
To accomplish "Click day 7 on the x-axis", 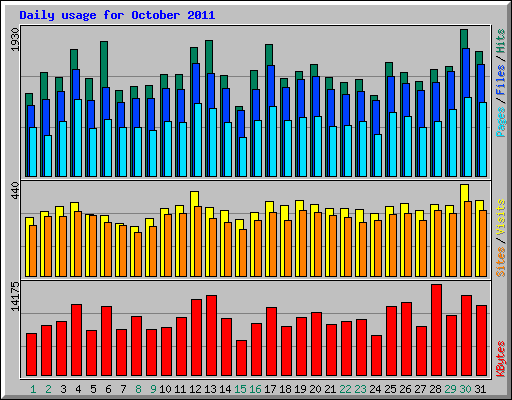I will 123,389.
